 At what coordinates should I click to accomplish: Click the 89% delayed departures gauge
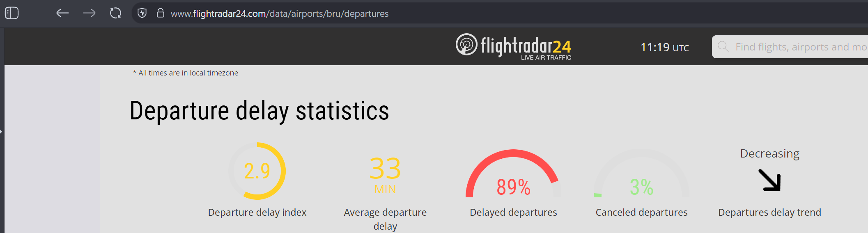[513, 174]
